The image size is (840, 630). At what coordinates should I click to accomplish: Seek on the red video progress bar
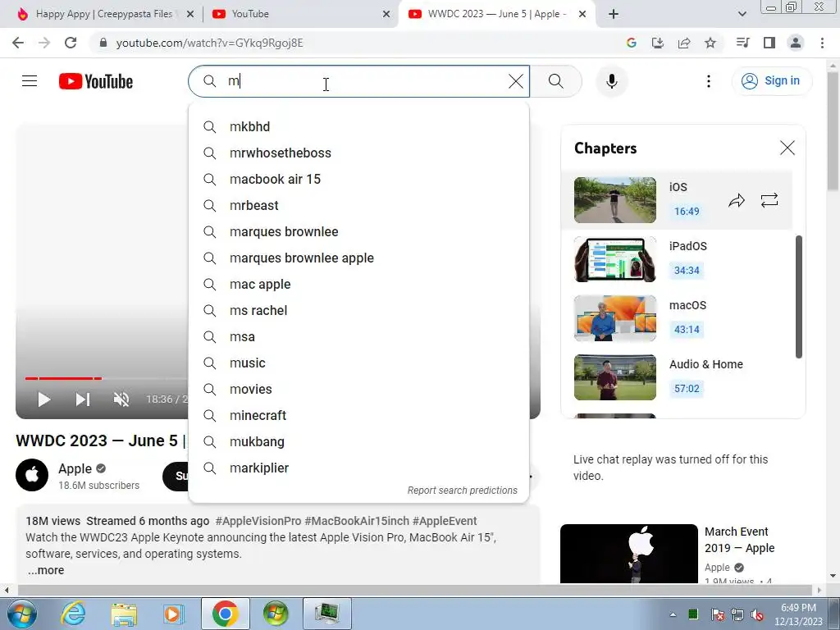63,378
